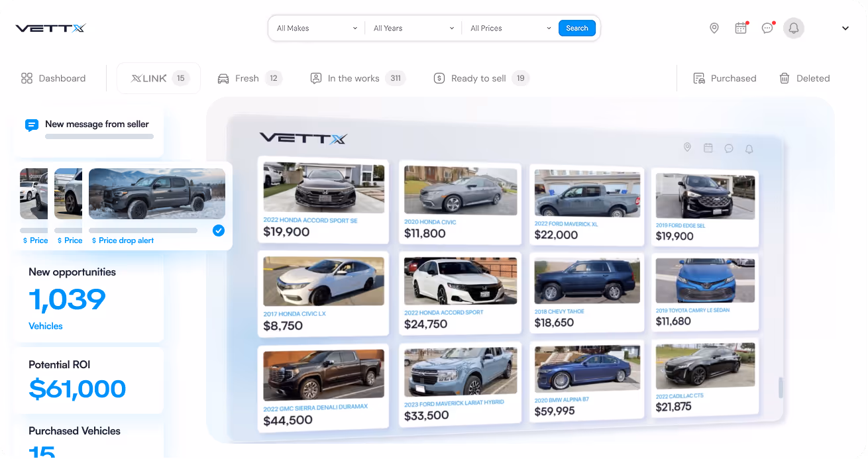Screen dimensions: 868x459
Task: Open the 2022 Honda Accord Sport SE listing
Action: (323, 199)
